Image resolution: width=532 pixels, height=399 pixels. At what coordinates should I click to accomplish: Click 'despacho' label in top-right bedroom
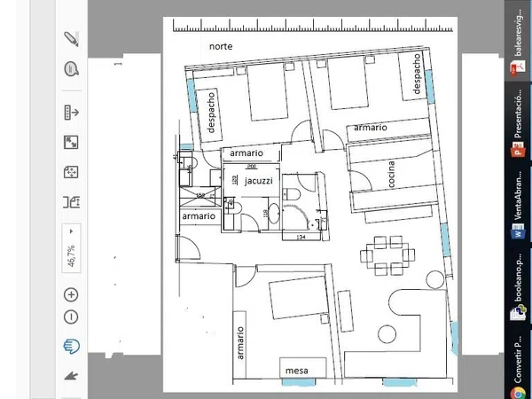(417, 74)
